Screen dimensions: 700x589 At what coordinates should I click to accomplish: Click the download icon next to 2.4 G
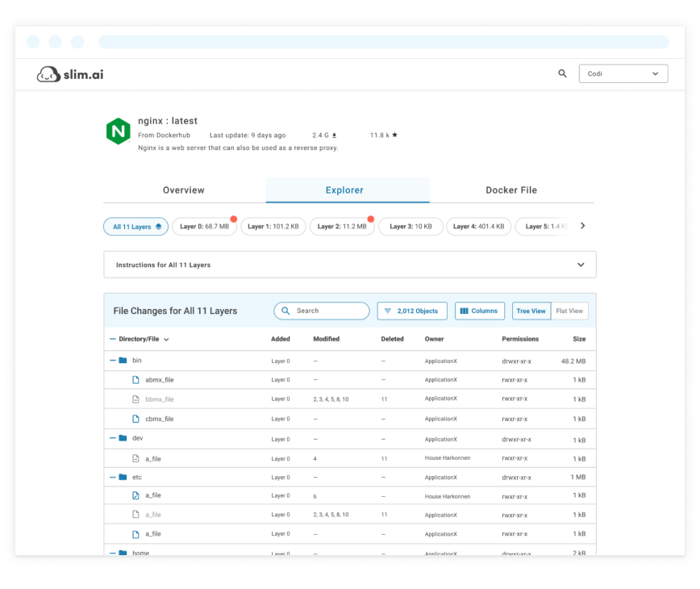click(x=334, y=136)
